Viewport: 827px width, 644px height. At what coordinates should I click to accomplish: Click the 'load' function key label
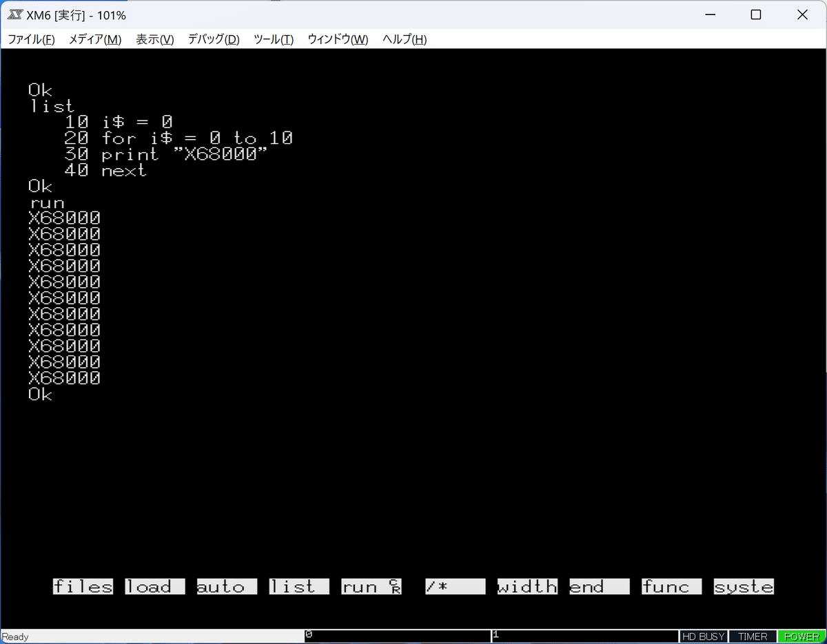[155, 586]
